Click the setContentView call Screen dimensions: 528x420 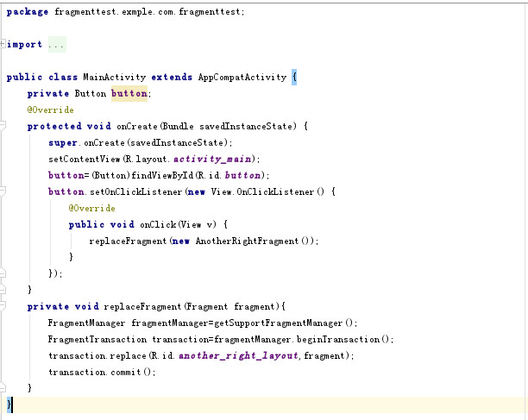pos(85,159)
